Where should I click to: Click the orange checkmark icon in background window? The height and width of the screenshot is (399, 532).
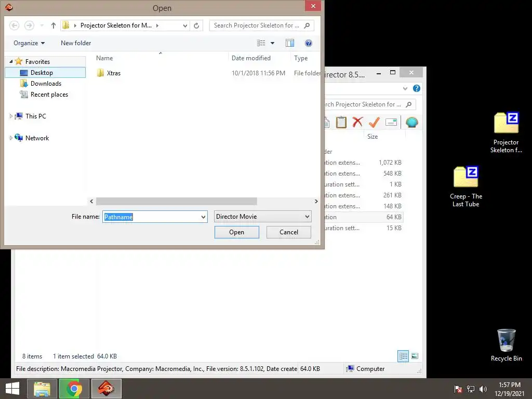click(374, 122)
